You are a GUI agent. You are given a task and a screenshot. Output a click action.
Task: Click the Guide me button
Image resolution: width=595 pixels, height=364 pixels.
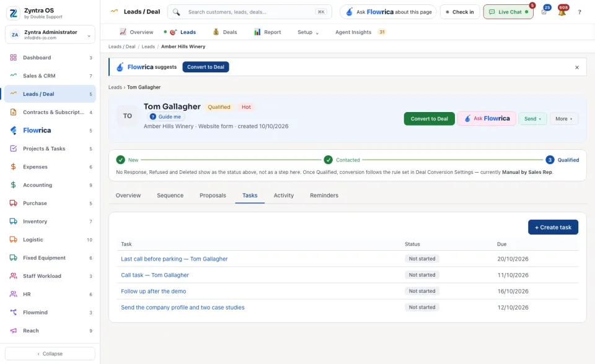[x=165, y=117]
